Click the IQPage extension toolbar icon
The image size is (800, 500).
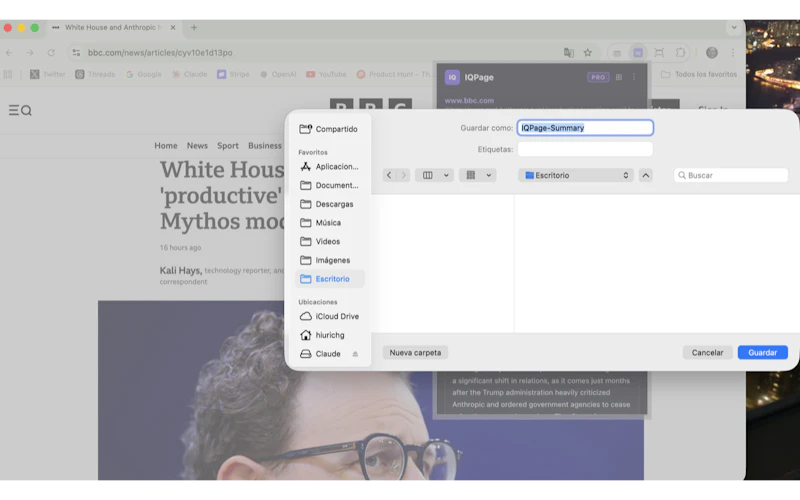638,53
